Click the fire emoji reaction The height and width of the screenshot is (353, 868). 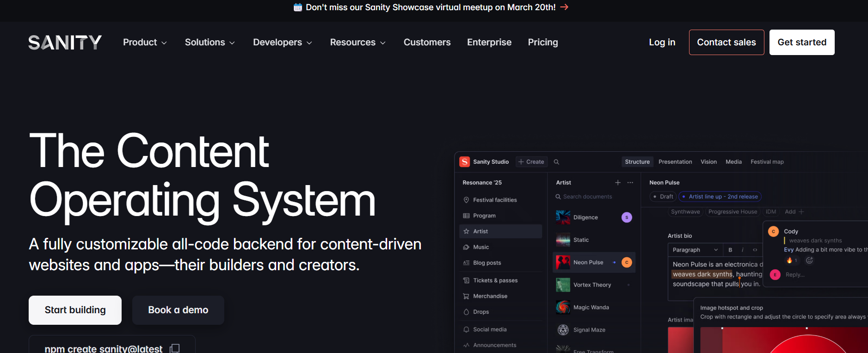tap(792, 260)
